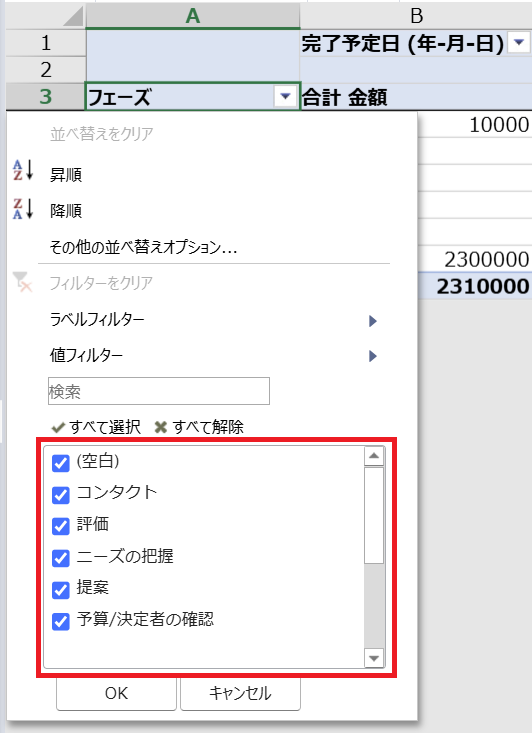Click the scrollbar down arrow in the filter list

point(374,658)
